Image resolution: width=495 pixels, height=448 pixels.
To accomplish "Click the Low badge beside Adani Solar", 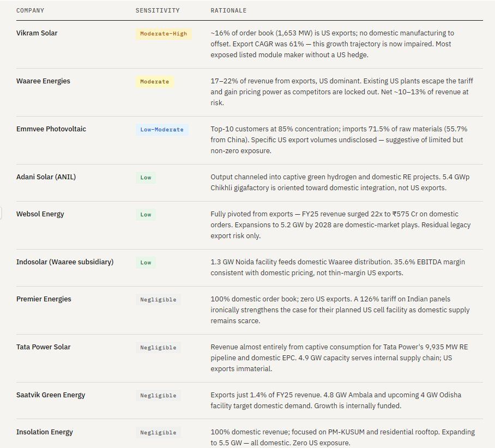I will click(x=146, y=178).
